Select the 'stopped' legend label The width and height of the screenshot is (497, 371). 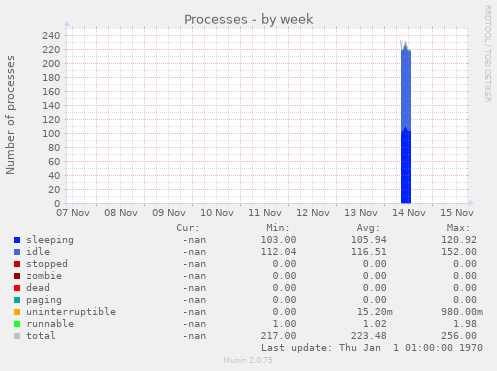click(x=47, y=264)
